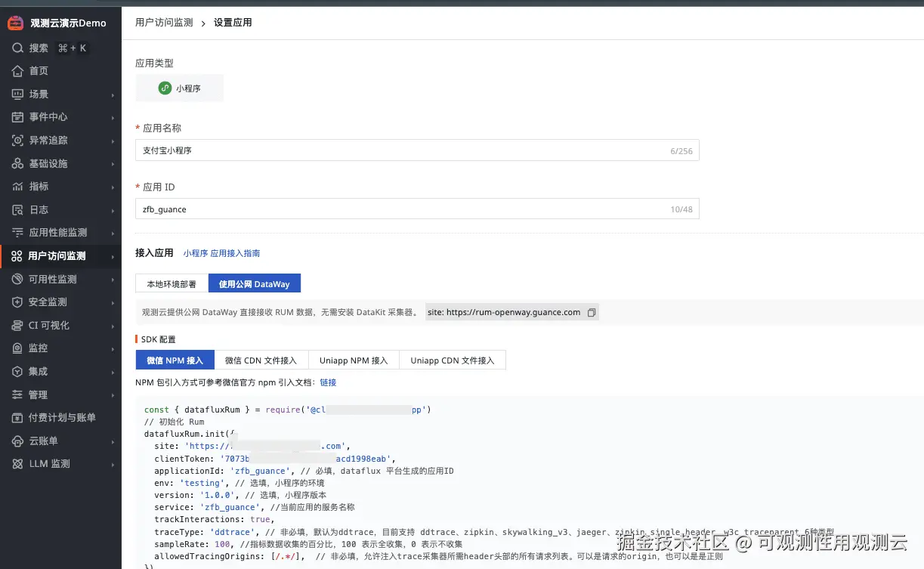Expand the 日志 menu arrow
924x569 pixels.
pos(113,211)
